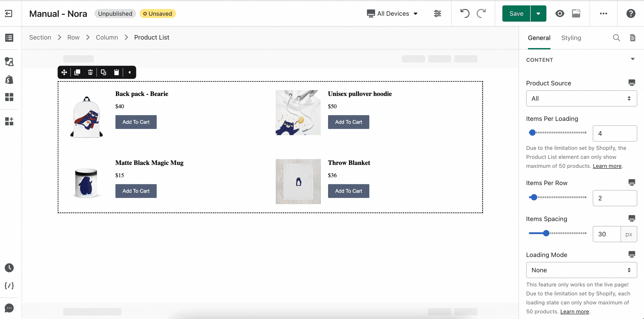644x319 pixels.
Task: Click the overflow/more options icon top right
Action: pos(604,13)
